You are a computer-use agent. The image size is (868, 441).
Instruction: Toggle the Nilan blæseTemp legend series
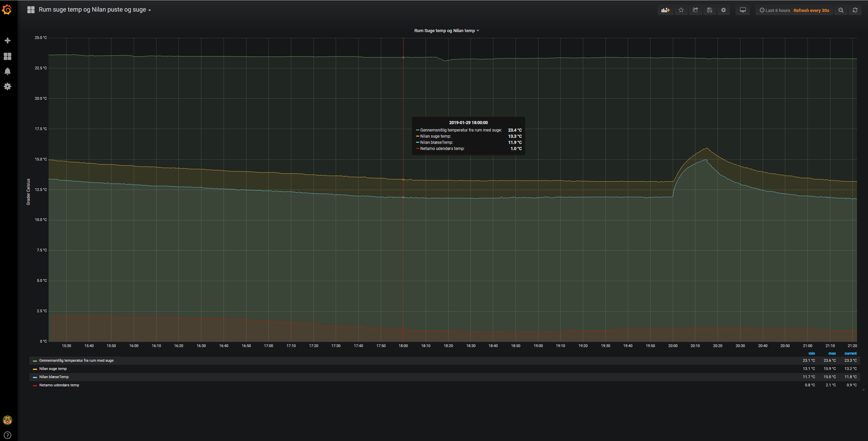pos(54,377)
